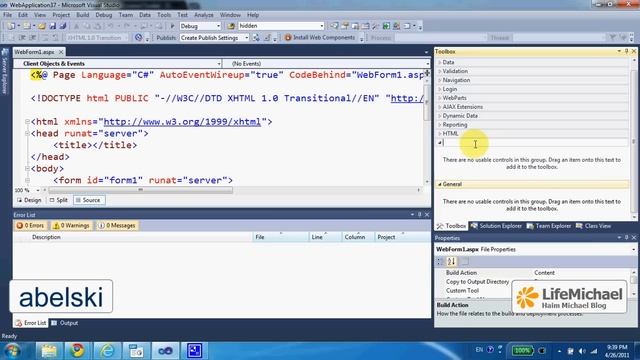Click the New Project toolbar icon
The width and height of the screenshot is (640, 360).
pyautogui.click(x=11, y=26)
